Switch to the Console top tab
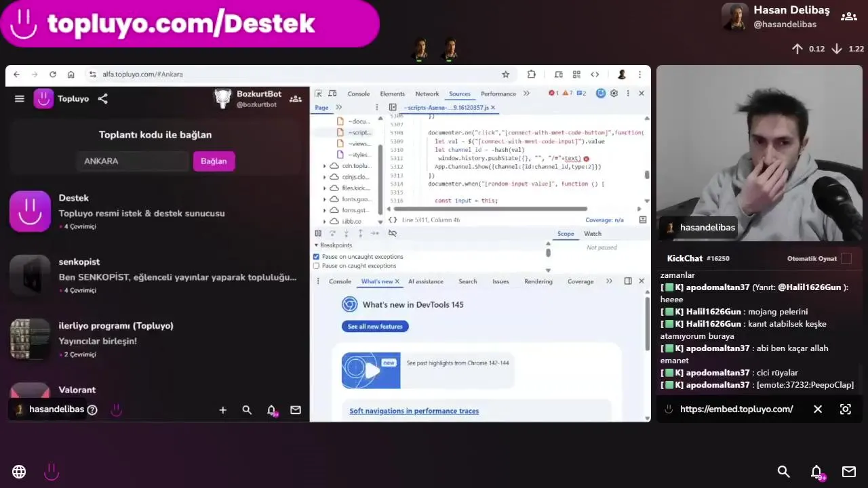 point(359,94)
